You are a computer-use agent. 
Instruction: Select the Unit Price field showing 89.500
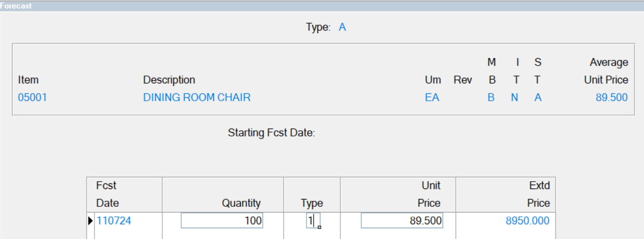click(402, 221)
